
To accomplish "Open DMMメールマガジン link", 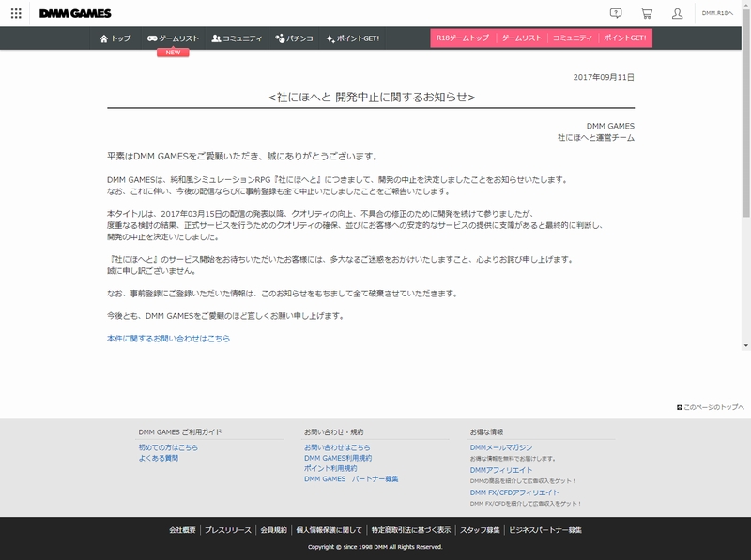I will 501,447.
